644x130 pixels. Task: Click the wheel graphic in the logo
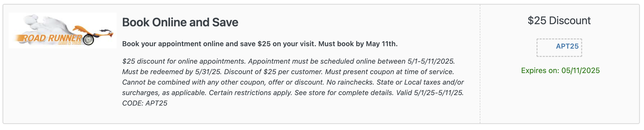(x=88, y=40)
